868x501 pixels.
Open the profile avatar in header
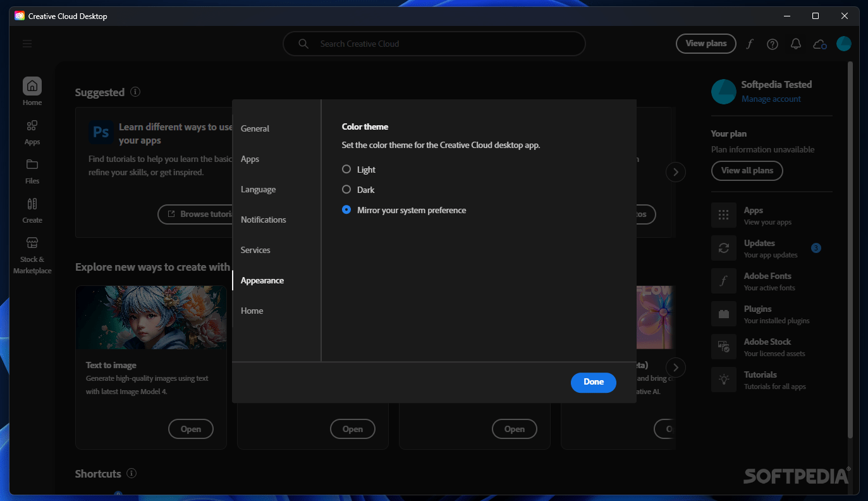point(844,44)
